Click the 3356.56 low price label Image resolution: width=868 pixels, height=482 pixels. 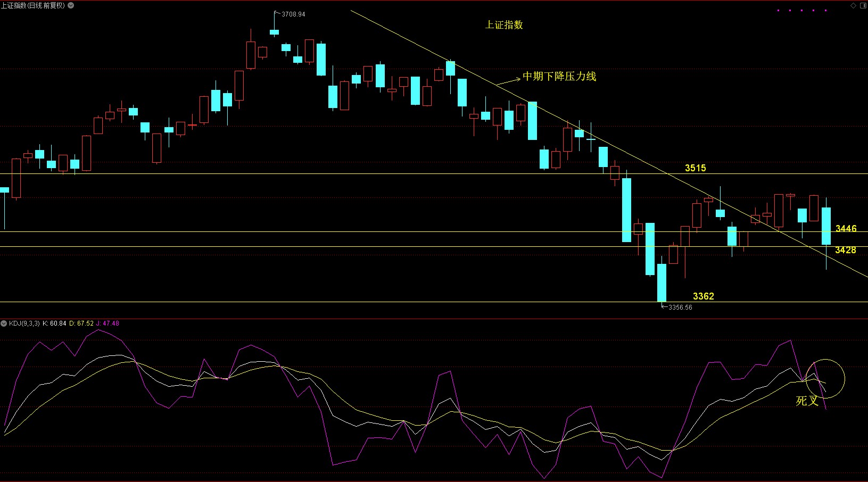680,308
